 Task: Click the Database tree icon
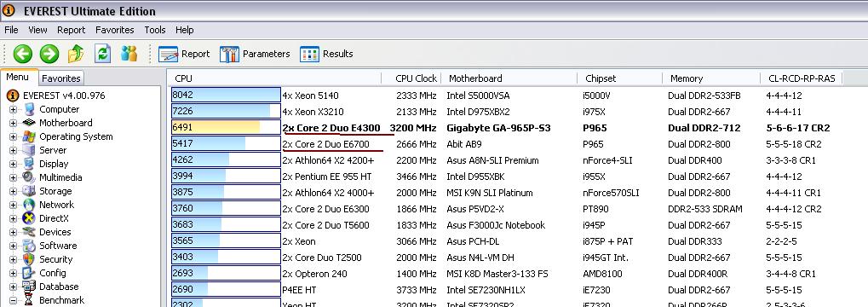point(29,287)
